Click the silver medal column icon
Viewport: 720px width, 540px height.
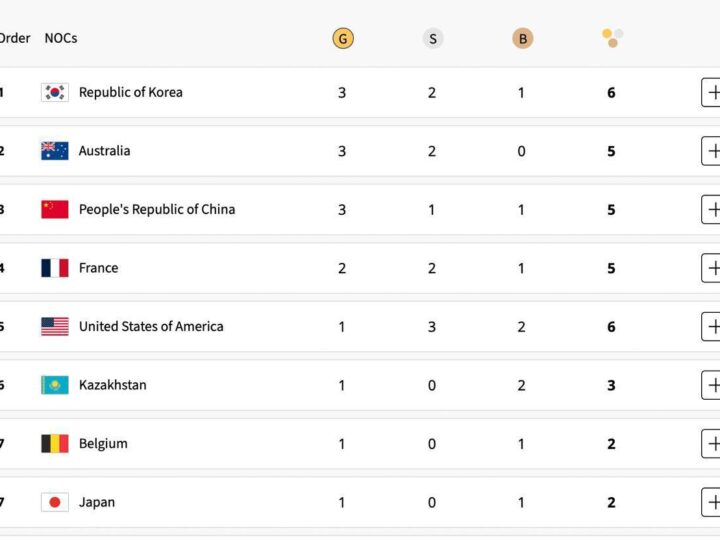432,39
